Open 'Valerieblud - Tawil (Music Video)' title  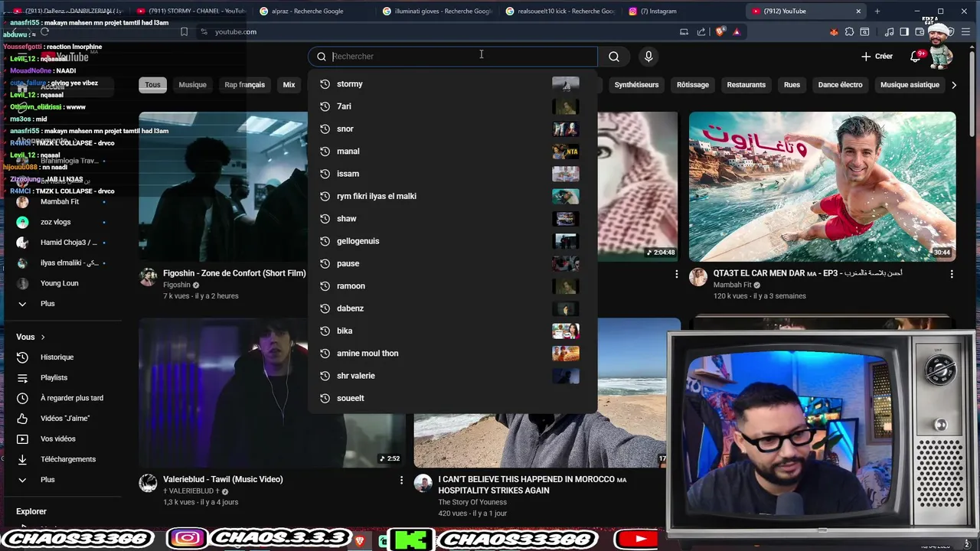click(223, 479)
